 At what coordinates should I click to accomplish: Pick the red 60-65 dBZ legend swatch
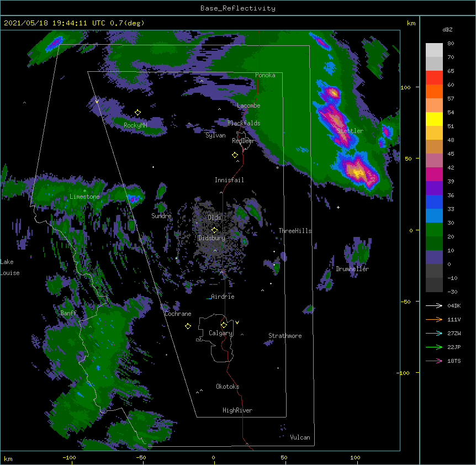click(x=434, y=78)
